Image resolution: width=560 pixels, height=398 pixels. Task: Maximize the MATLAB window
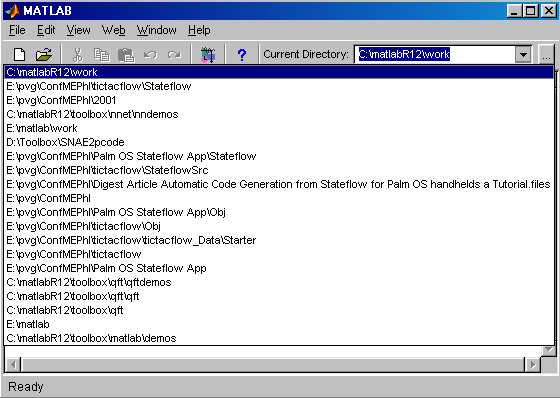click(x=530, y=11)
